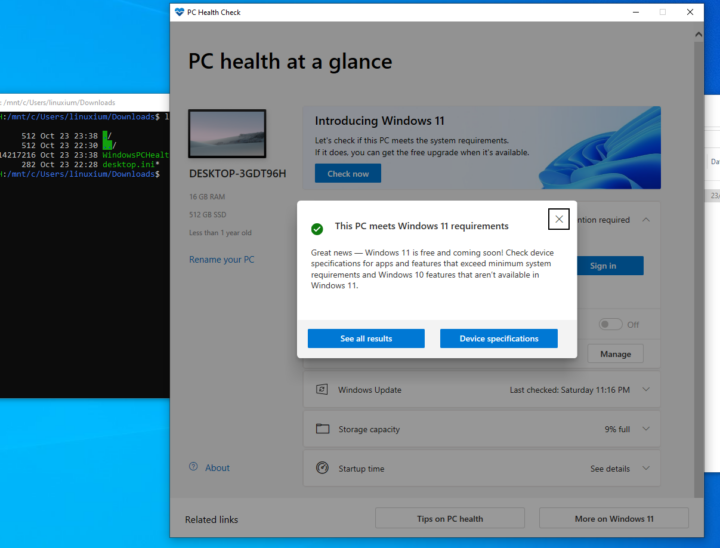This screenshot has width=720, height=548.
Task: Click the last prompt line in terminal
Action: pyautogui.click(x=80, y=174)
